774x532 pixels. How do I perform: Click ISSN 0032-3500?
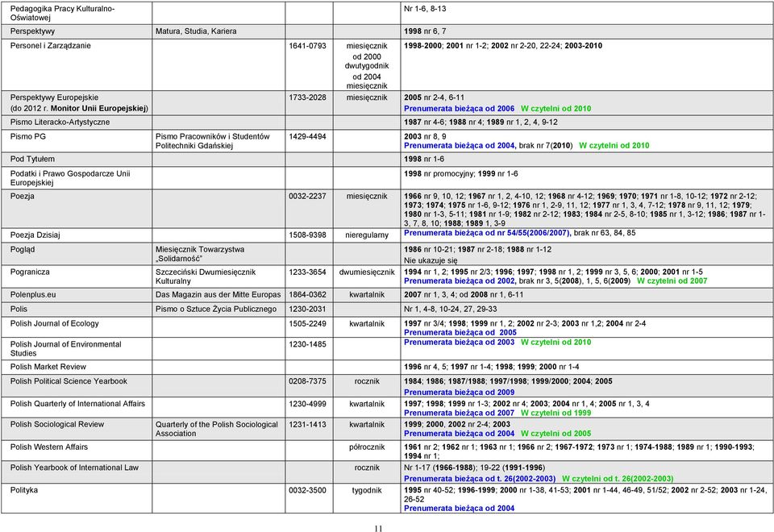pyautogui.click(x=307, y=491)
